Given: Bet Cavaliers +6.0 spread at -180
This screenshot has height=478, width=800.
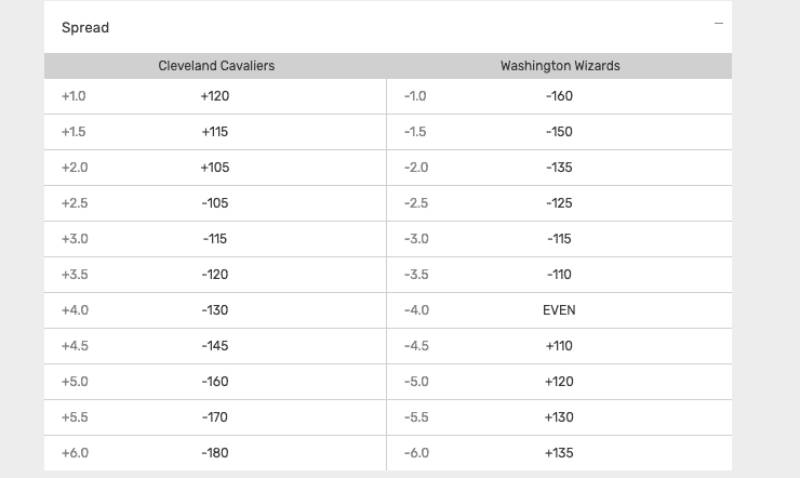Looking at the screenshot, I should (215, 453).
